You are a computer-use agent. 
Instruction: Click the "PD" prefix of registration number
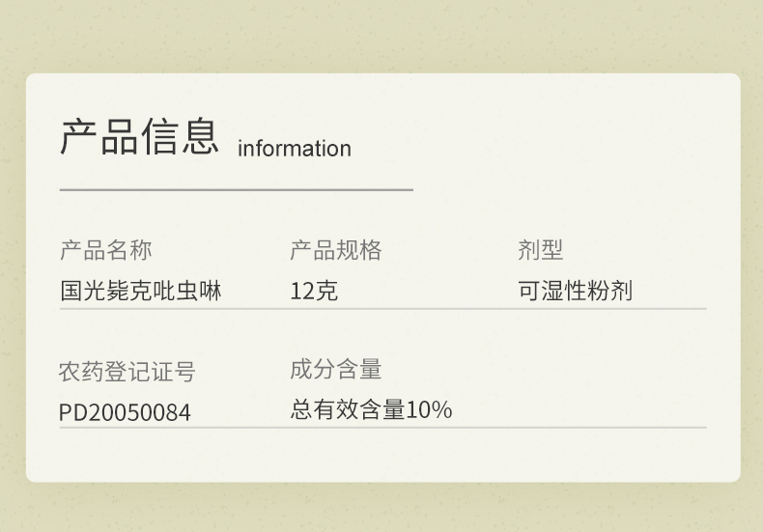pos(71,412)
